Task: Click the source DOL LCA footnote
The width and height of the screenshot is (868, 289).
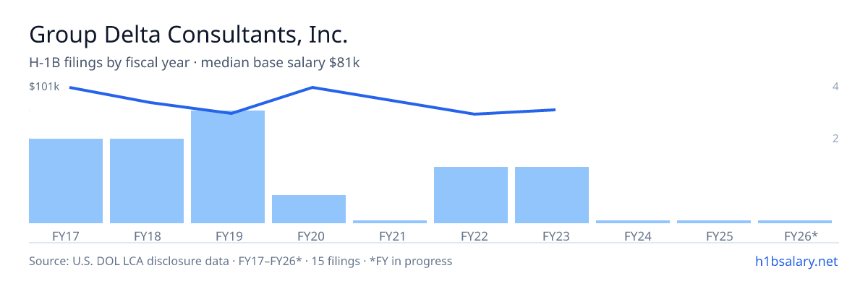Action: coord(240,261)
